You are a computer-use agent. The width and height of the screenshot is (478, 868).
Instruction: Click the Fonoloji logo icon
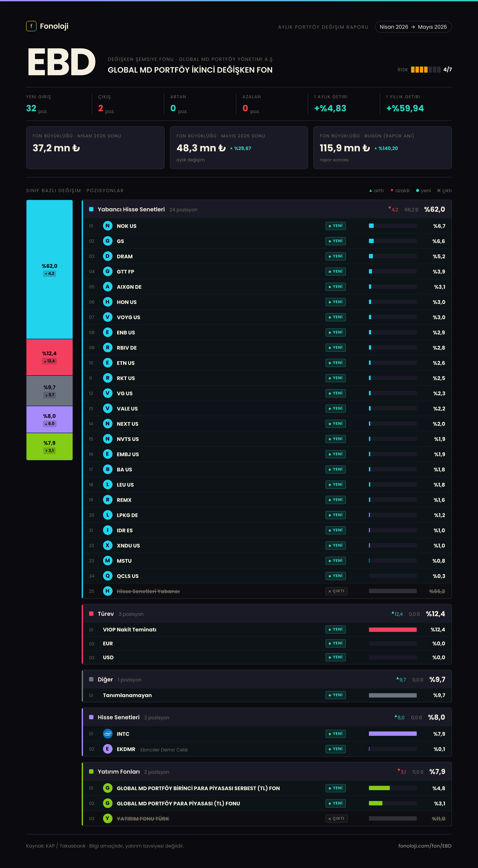[31, 26]
